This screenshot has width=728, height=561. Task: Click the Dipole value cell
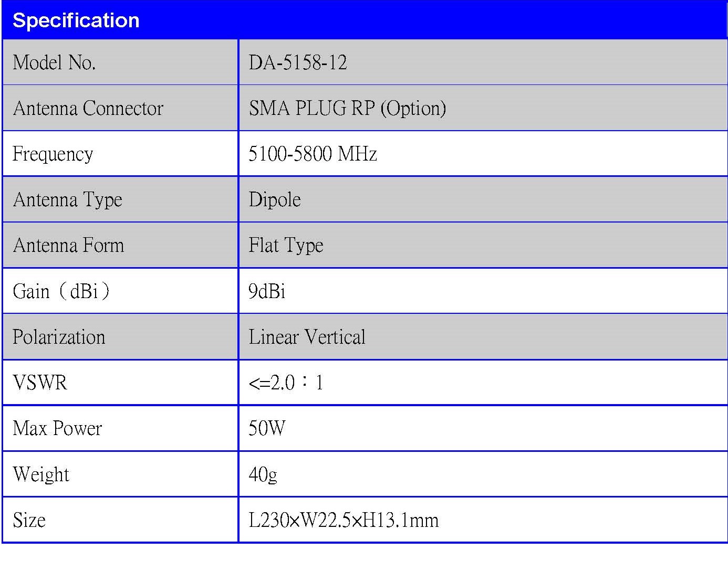(x=275, y=199)
